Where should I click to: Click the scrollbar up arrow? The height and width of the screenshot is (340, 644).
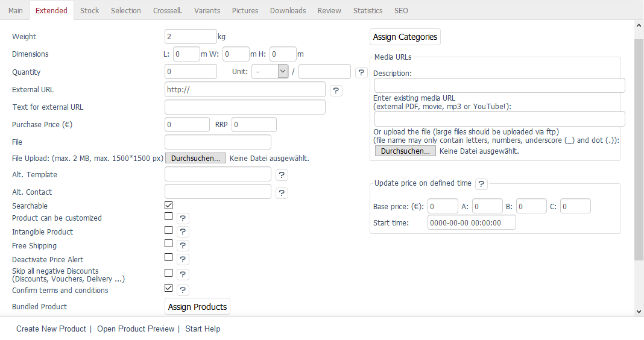[x=639, y=25]
